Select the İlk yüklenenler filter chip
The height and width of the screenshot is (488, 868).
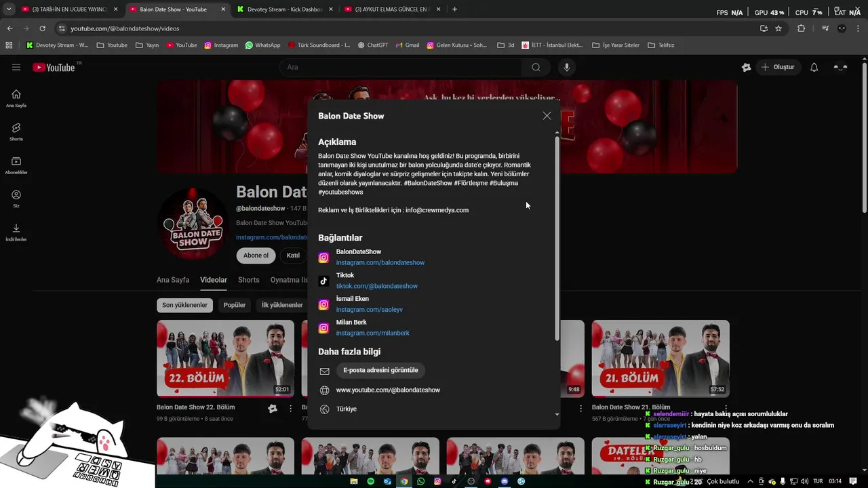click(x=282, y=305)
